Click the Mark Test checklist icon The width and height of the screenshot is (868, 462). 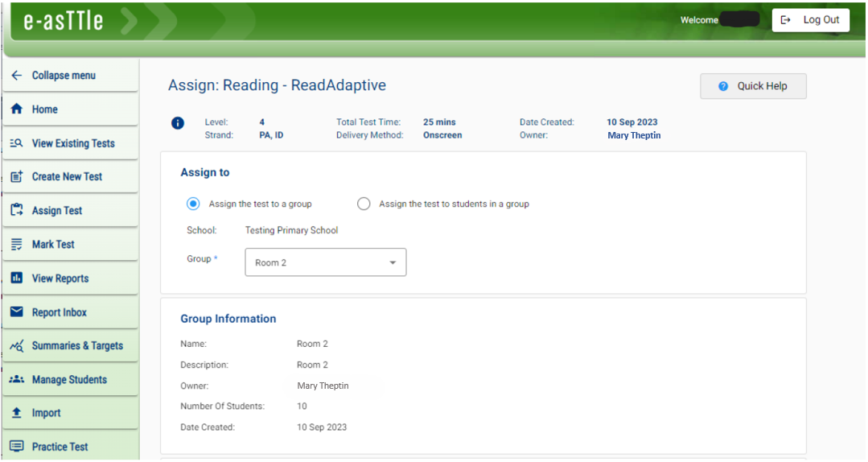(x=16, y=245)
